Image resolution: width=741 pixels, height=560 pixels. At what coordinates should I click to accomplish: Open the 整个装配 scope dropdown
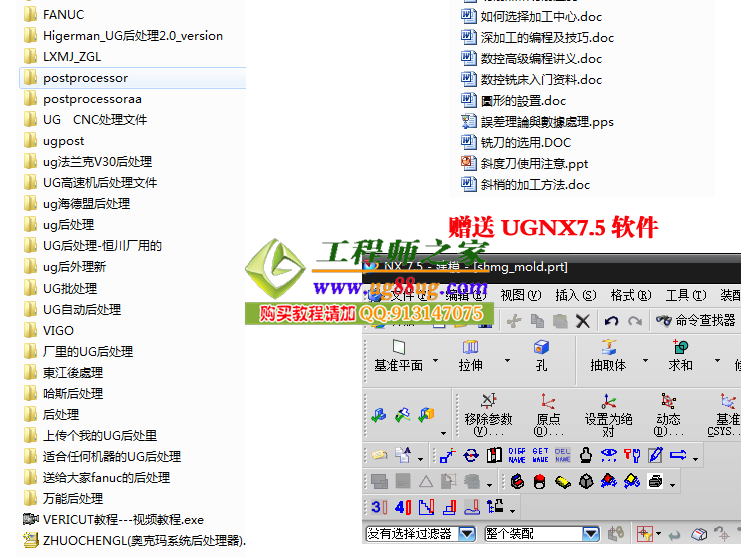click(x=591, y=534)
